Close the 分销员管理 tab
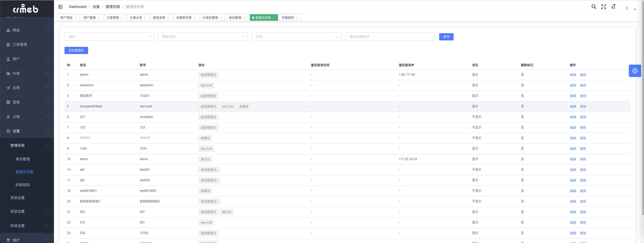The width and height of the screenshot is (644, 243). 221,18
